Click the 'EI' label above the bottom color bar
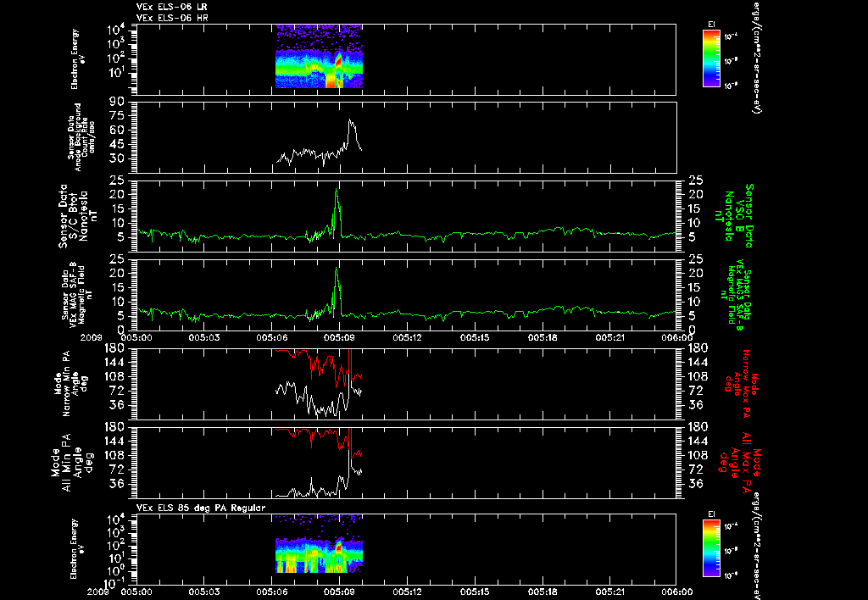The image size is (868, 600). (x=711, y=514)
